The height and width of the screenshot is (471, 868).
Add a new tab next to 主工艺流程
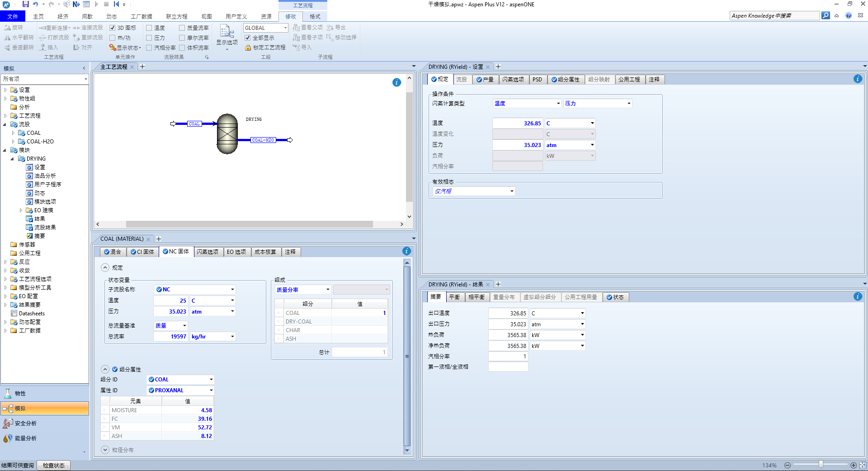(x=142, y=67)
